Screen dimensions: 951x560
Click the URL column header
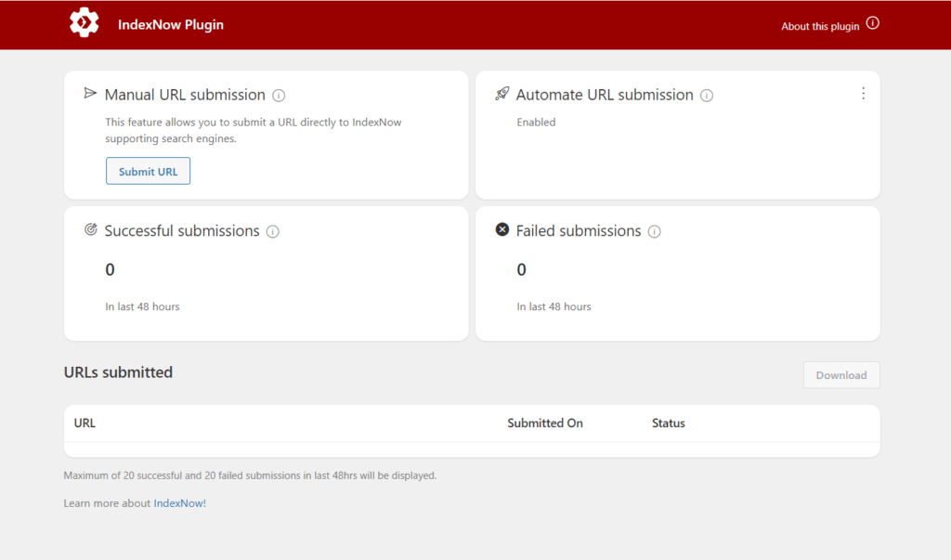pyautogui.click(x=85, y=423)
